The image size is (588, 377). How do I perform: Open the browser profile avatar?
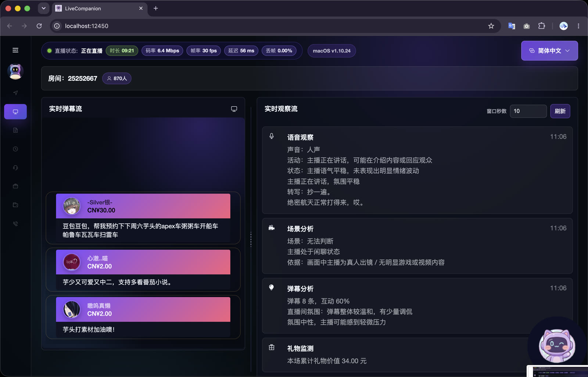(564, 26)
